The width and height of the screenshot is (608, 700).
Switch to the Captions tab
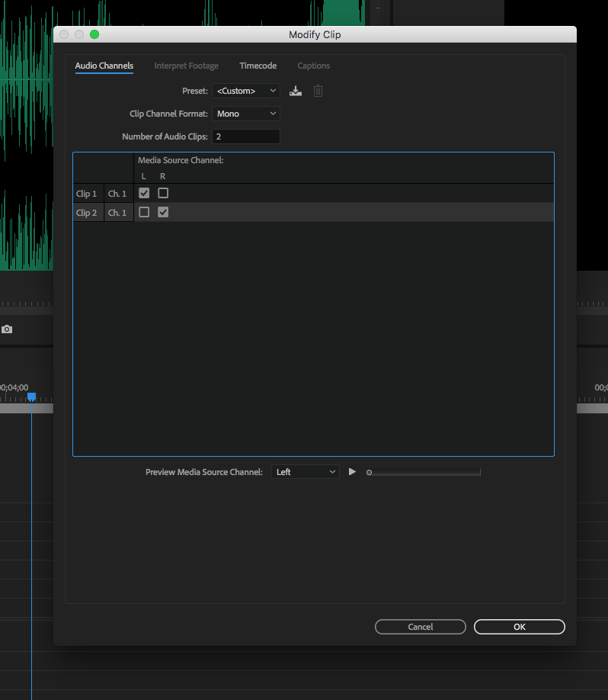click(x=314, y=66)
